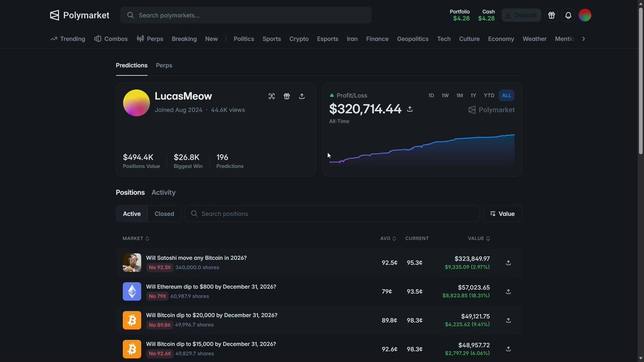Open "Will Ethereum dip to $800" market
Image resolution: width=644 pixels, height=362 pixels.
click(x=211, y=287)
